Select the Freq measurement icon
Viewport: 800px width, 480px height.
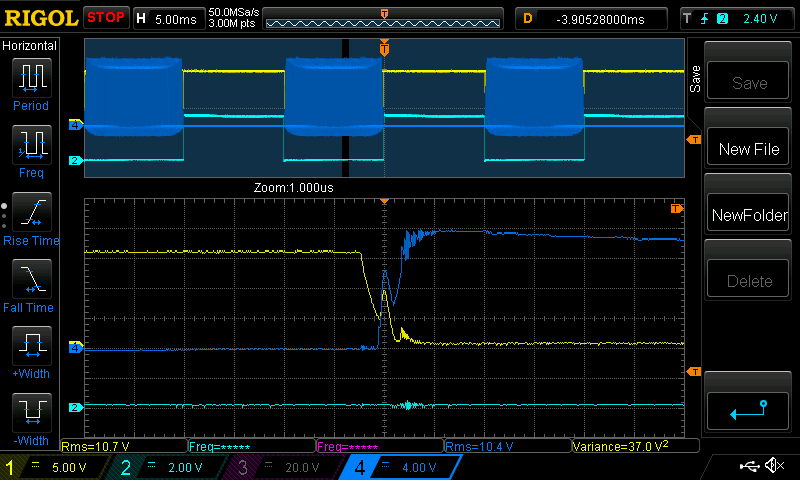click(x=31, y=144)
